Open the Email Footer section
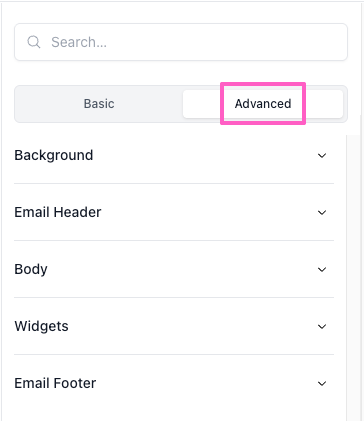Image resolution: width=364 pixels, height=421 pixels. 174,383
